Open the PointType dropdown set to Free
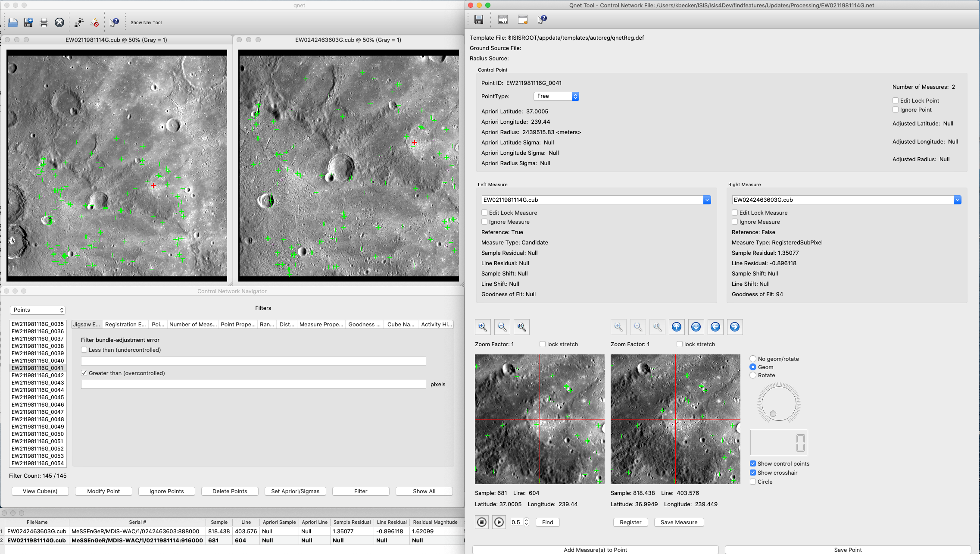 556,96
